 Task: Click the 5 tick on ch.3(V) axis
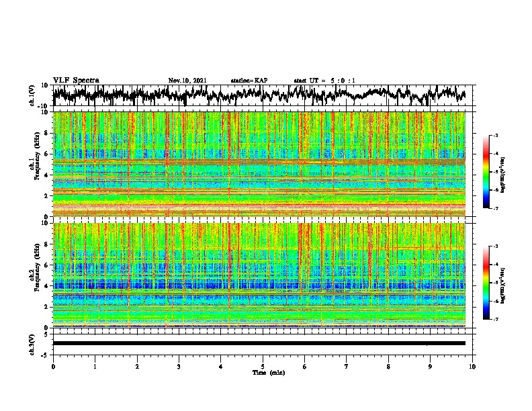(46, 334)
